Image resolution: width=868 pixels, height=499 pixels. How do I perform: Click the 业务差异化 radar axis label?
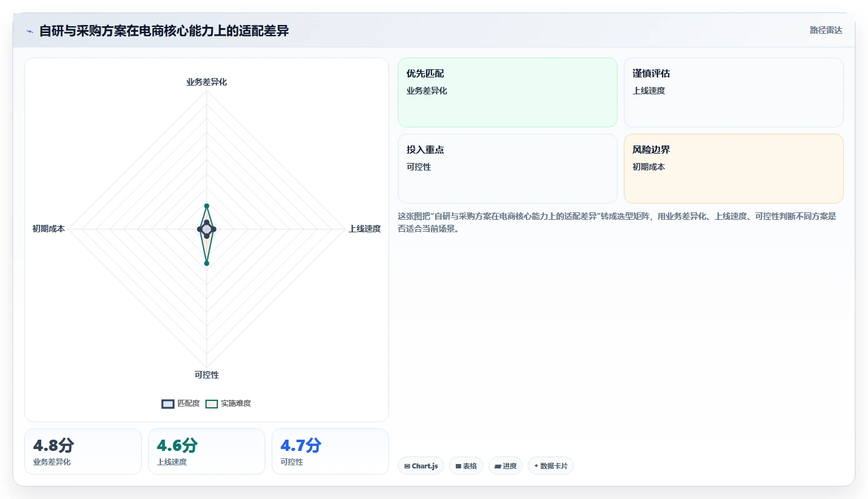click(207, 82)
